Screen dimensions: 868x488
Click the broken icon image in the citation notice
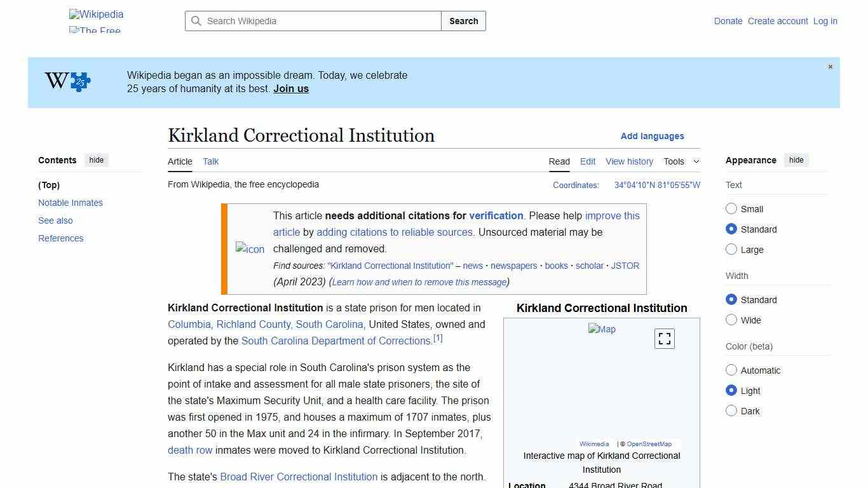pyautogui.click(x=249, y=248)
